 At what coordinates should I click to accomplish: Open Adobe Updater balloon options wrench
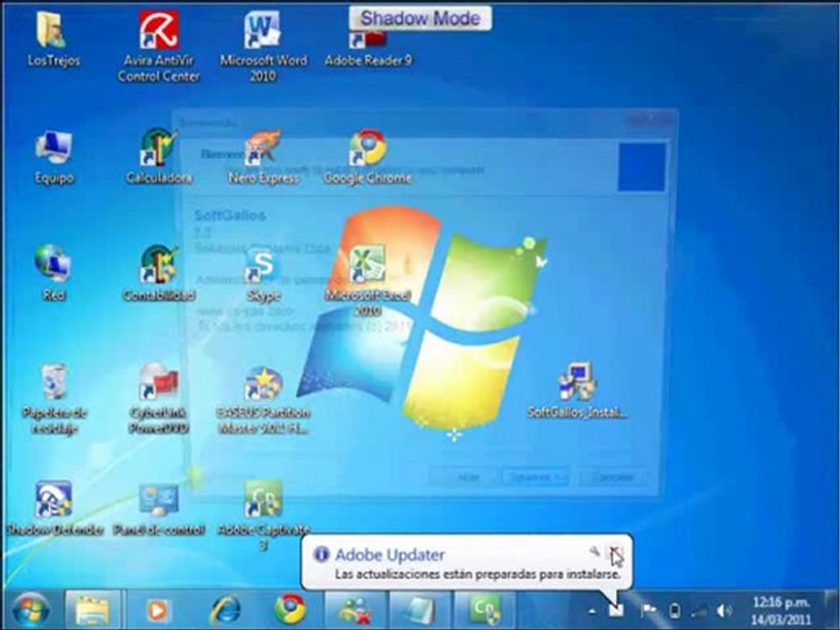pos(595,551)
